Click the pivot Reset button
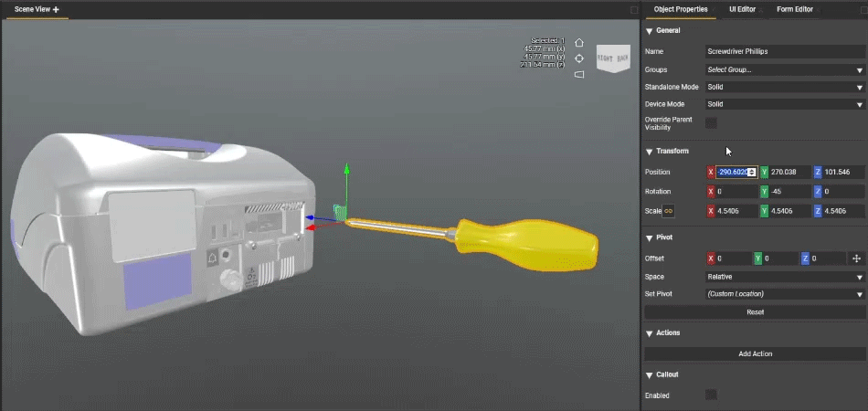Screen dimensions: 868x411 (x=755, y=311)
